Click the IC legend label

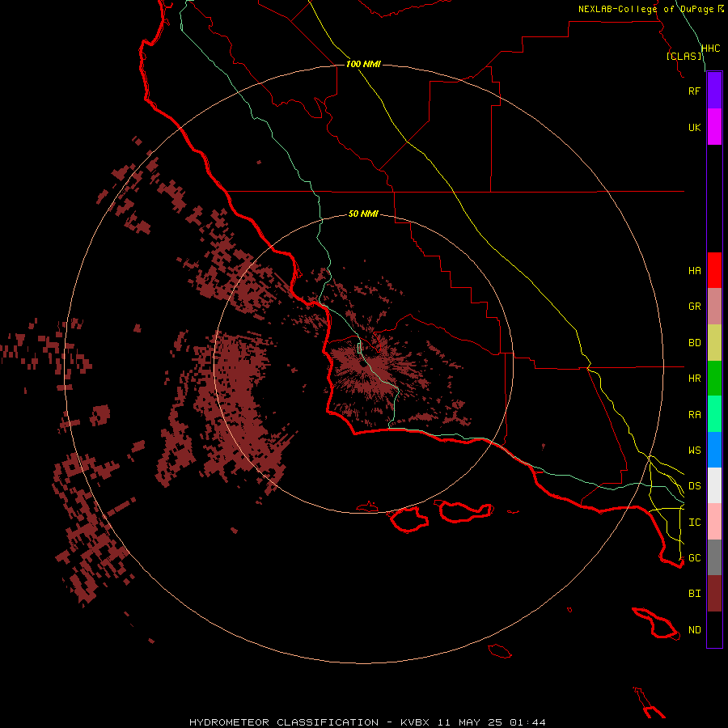[694, 522]
